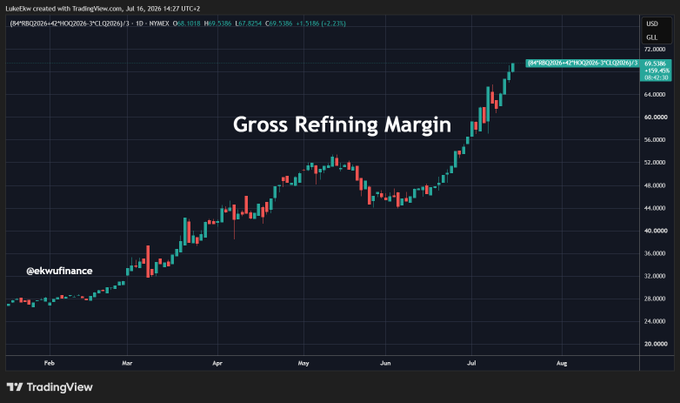
Task: Click the symbol formula in the chart legend
Action: pyautogui.click(x=69, y=23)
